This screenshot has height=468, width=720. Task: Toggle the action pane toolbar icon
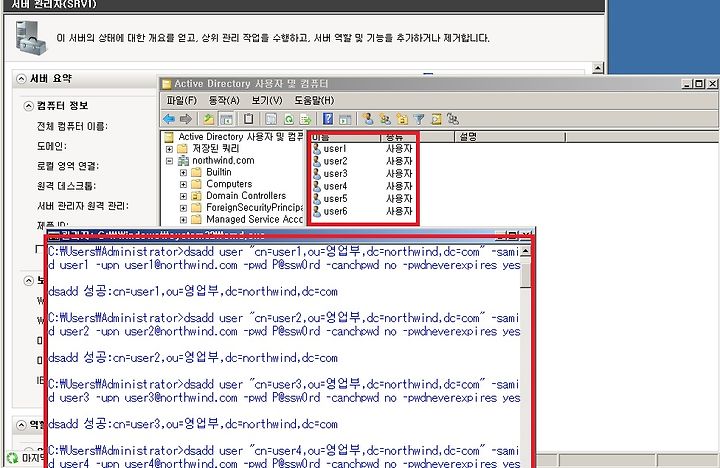coord(345,119)
